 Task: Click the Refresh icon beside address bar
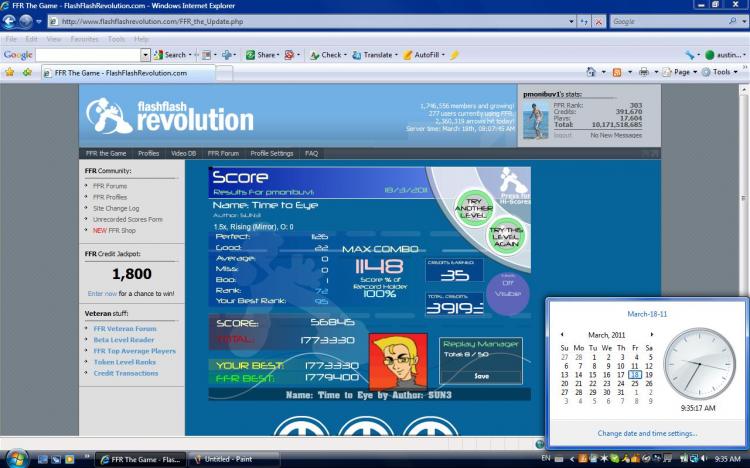coord(584,22)
